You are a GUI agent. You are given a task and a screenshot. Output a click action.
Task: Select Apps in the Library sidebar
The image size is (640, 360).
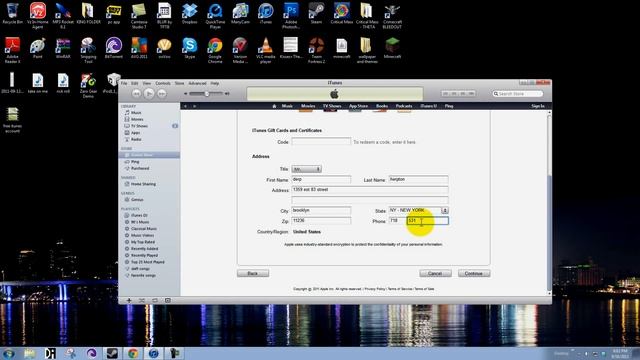[x=135, y=133]
